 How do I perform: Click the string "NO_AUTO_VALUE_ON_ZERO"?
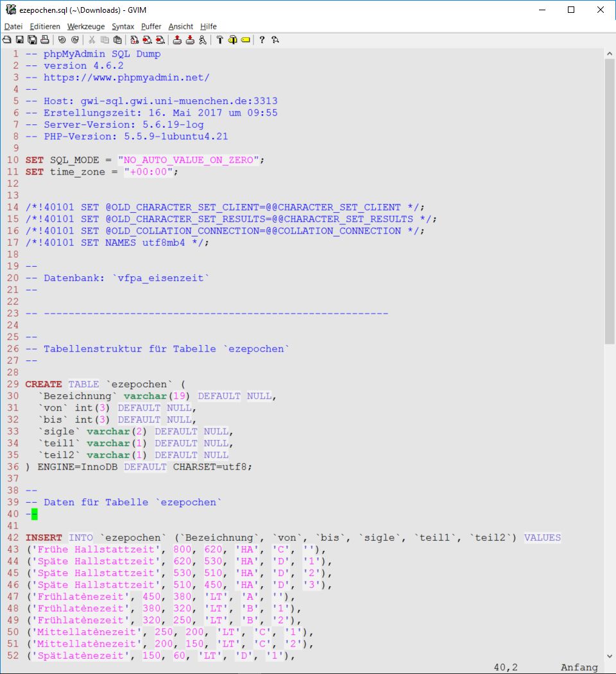pyautogui.click(x=189, y=160)
